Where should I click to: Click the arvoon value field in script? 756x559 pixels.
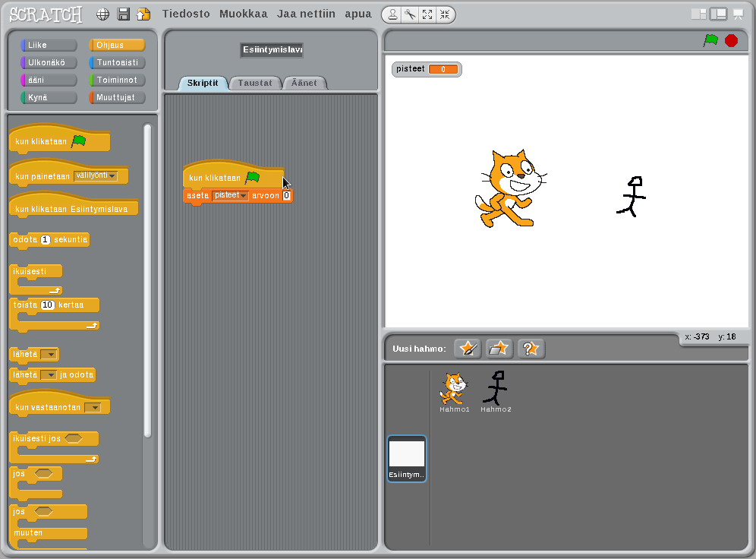pos(286,195)
